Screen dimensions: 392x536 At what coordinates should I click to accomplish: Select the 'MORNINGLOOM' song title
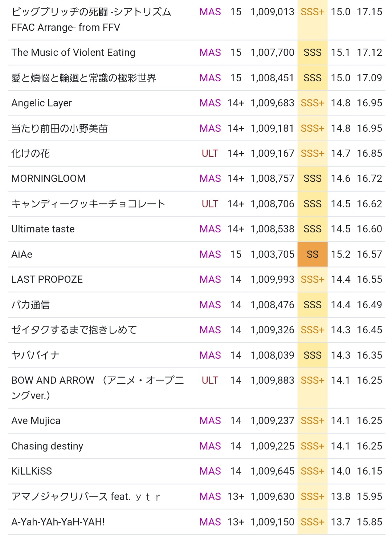(49, 179)
